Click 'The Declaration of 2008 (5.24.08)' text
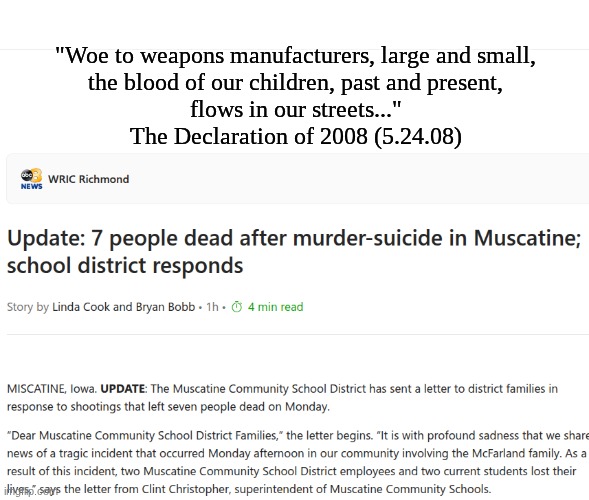Viewport: 589px width, 500px height. tap(296, 136)
